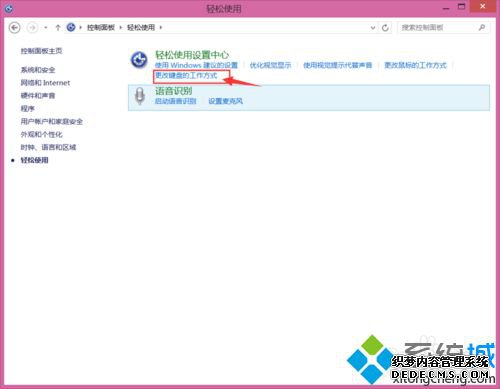Image resolution: width=500 pixels, height=389 pixels.
Task: Expand chevron after 轻松使用 breadcrumb
Action: point(161,28)
